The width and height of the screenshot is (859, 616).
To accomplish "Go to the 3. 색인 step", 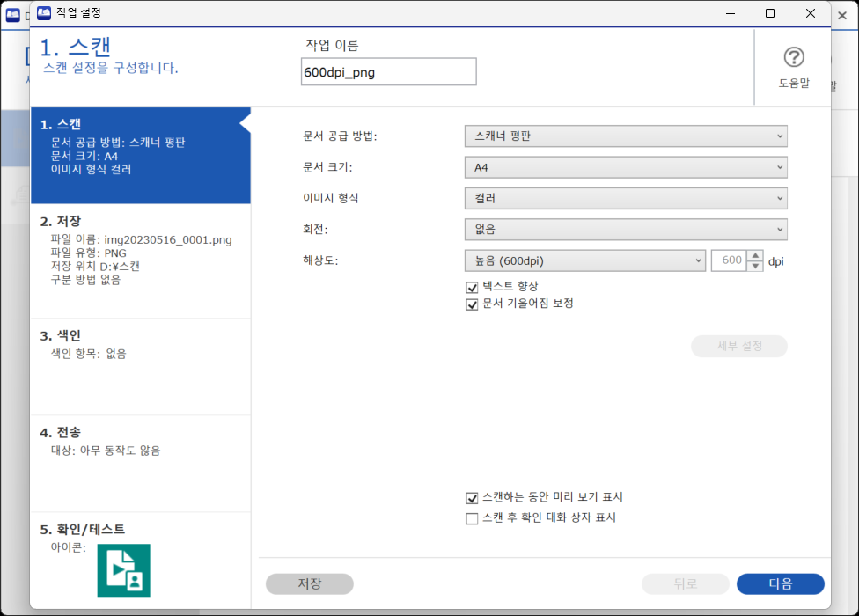I will pyautogui.click(x=141, y=367).
